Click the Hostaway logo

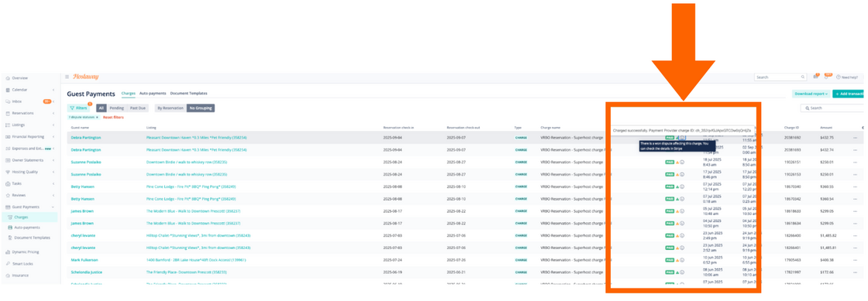click(x=85, y=77)
